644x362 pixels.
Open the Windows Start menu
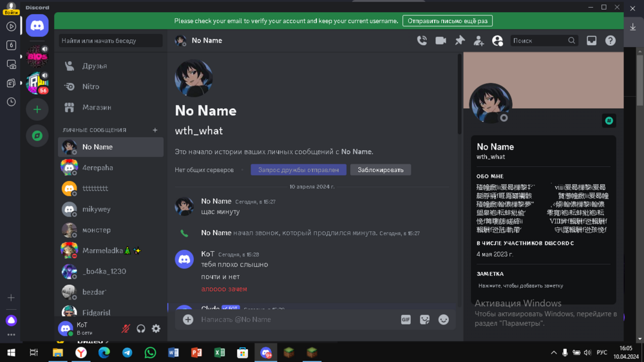[x=11, y=352]
